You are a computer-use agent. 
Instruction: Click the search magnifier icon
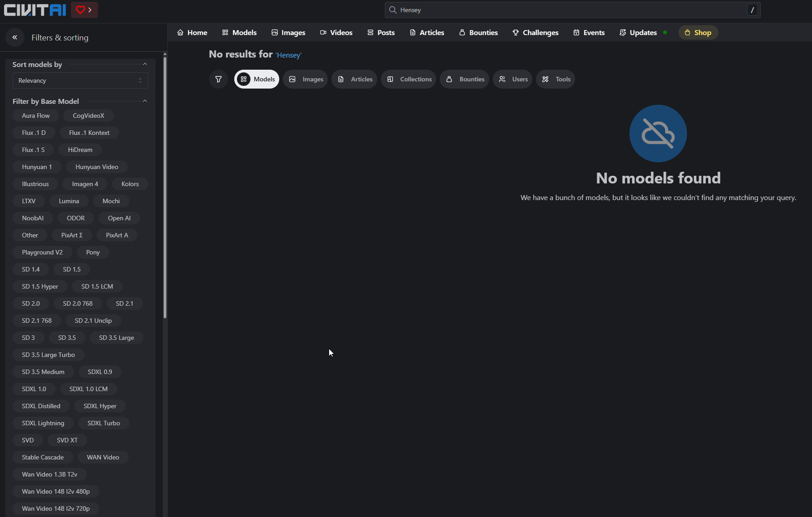(x=393, y=10)
